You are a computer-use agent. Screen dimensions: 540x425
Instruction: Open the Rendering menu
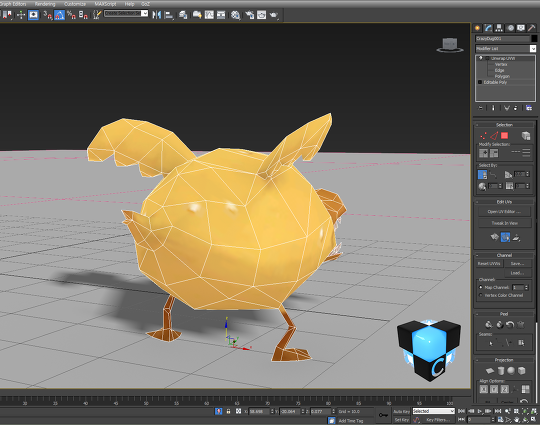(x=45, y=4)
